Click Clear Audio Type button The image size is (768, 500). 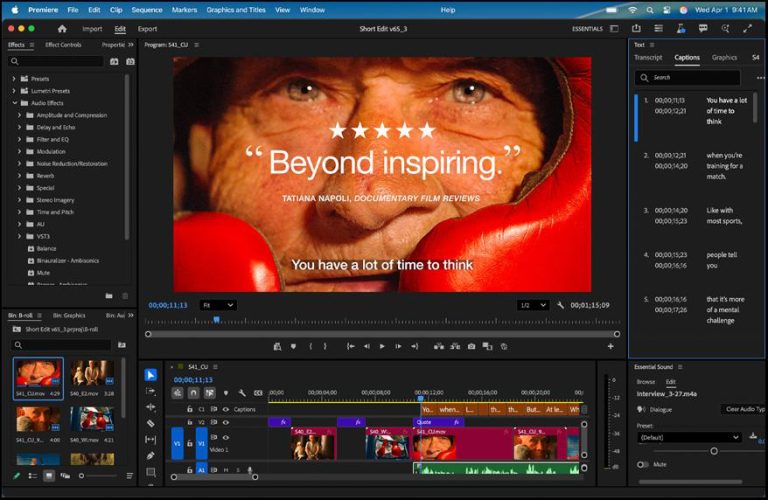[x=744, y=409]
